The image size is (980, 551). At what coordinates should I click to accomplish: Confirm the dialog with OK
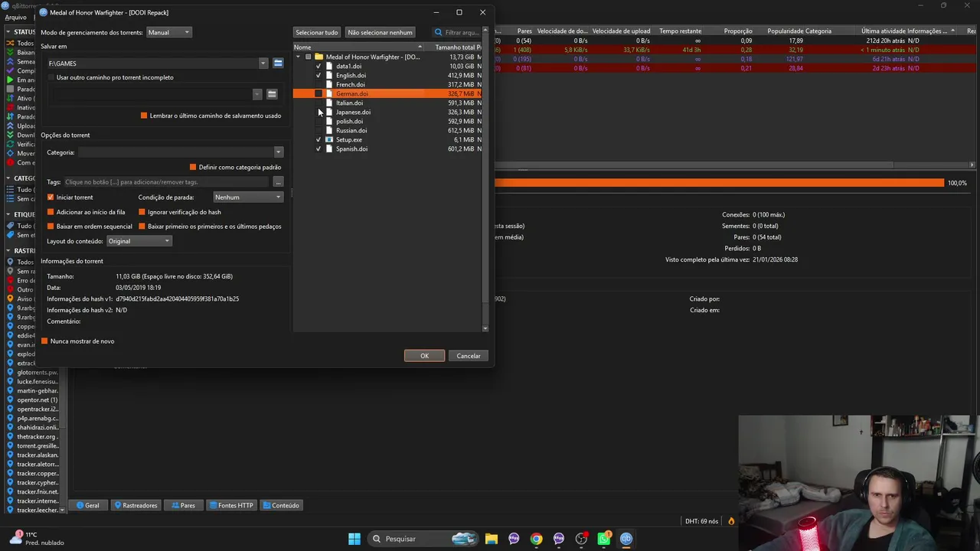424,356
